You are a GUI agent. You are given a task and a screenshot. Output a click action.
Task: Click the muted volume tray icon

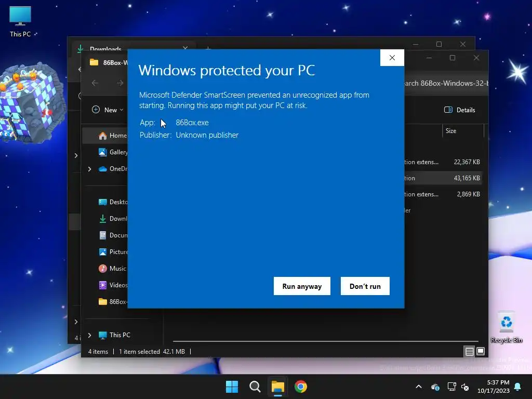tap(465, 387)
